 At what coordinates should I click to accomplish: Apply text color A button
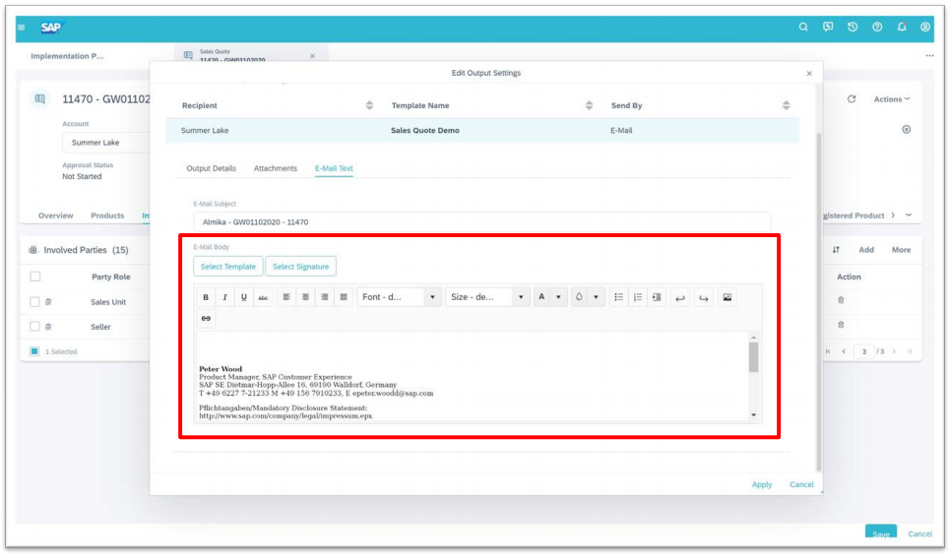[541, 297]
